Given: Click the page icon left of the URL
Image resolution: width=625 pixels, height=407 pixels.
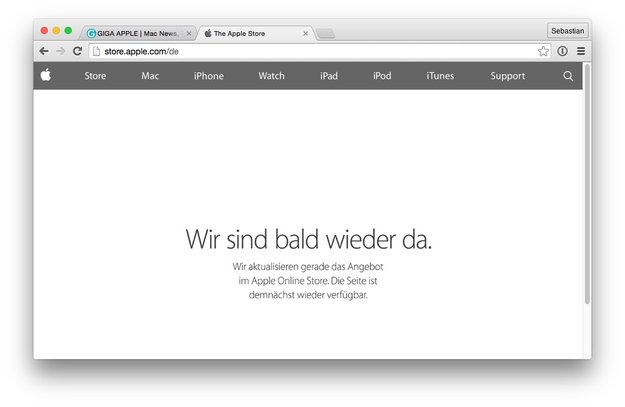Looking at the screenshot, I should pyautogui.click(x=96, y=51).
